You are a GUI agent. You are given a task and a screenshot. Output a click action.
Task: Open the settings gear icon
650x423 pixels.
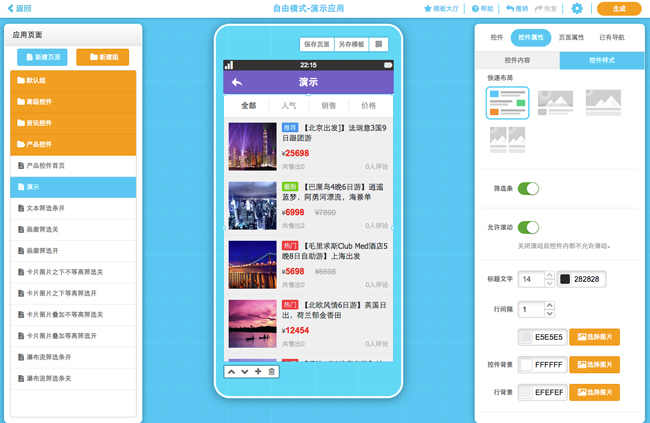(576, 8)
